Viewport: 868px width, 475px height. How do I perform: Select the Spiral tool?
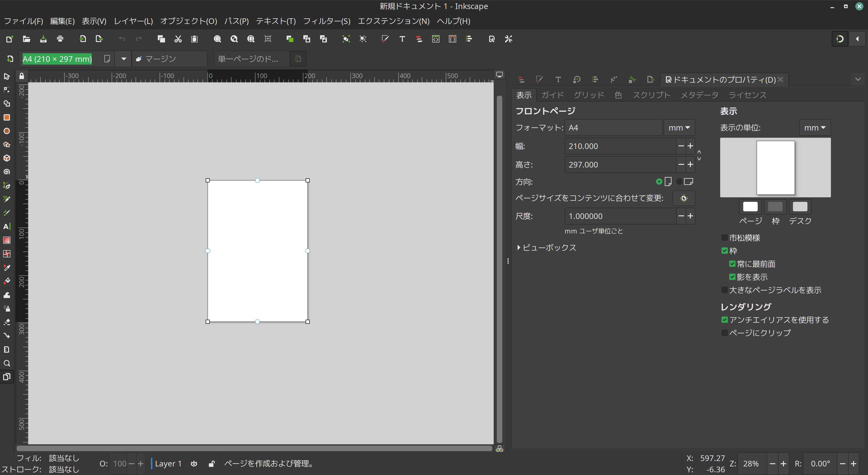pos(7,172)
